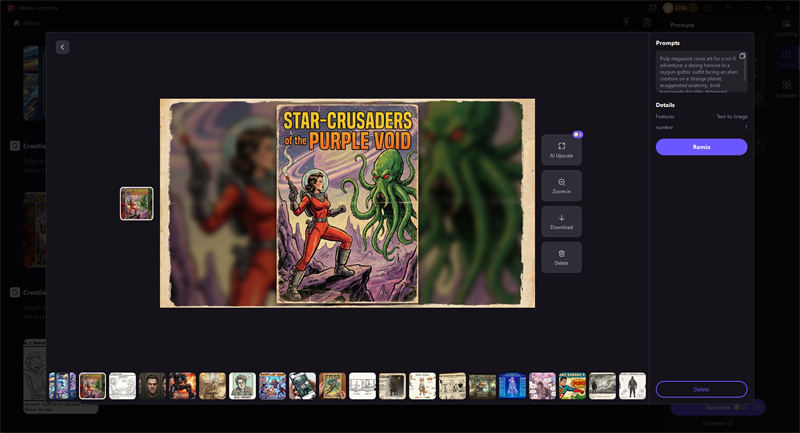800x433 pixels.
Task: Select the last thumbnail in the filmstrip
Action: click(632, 386)
